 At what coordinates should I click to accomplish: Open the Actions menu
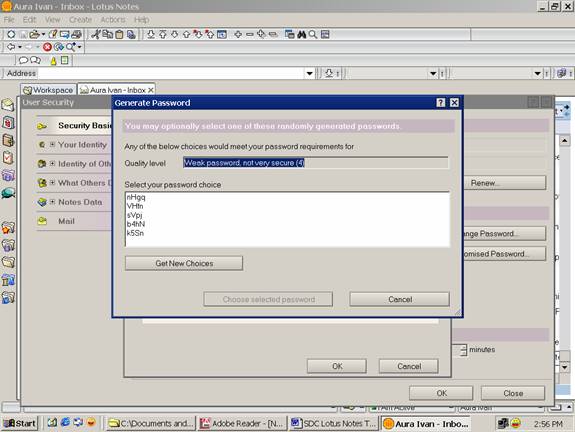[113, 20]
